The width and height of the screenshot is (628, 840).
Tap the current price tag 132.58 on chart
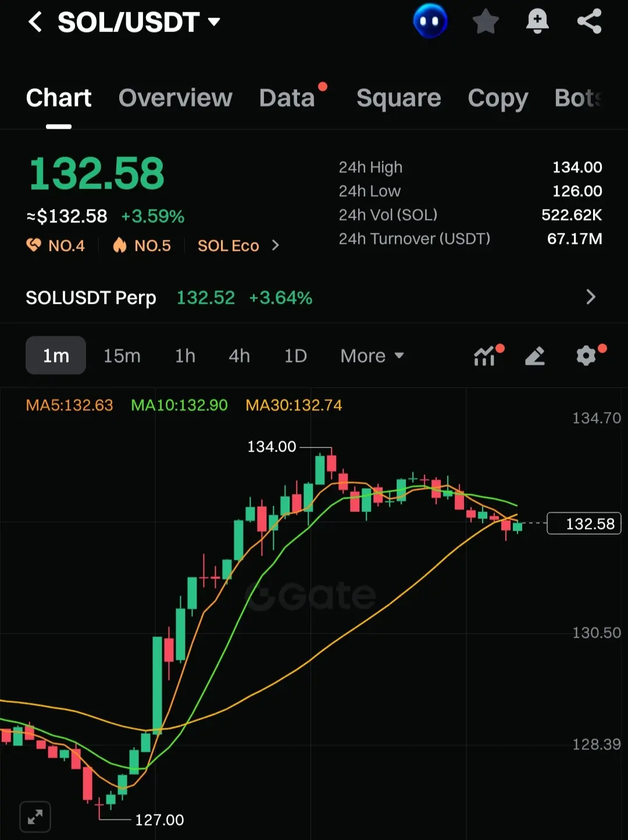[x=584, y=524]
